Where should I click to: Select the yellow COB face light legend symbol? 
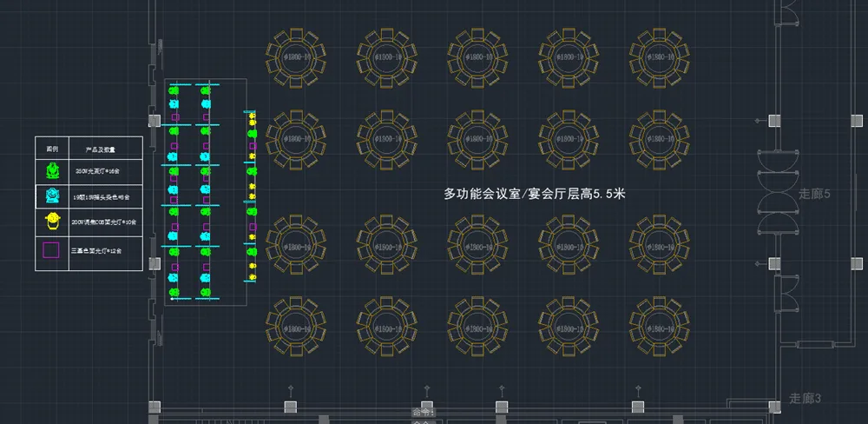[x=52, y=222]
